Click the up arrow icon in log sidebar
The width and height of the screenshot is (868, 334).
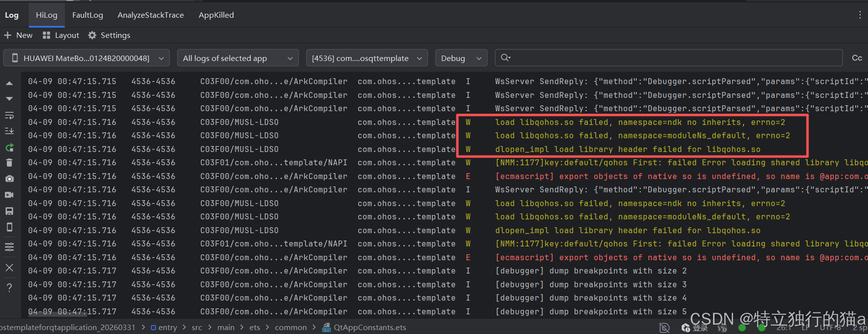[9, 84]
